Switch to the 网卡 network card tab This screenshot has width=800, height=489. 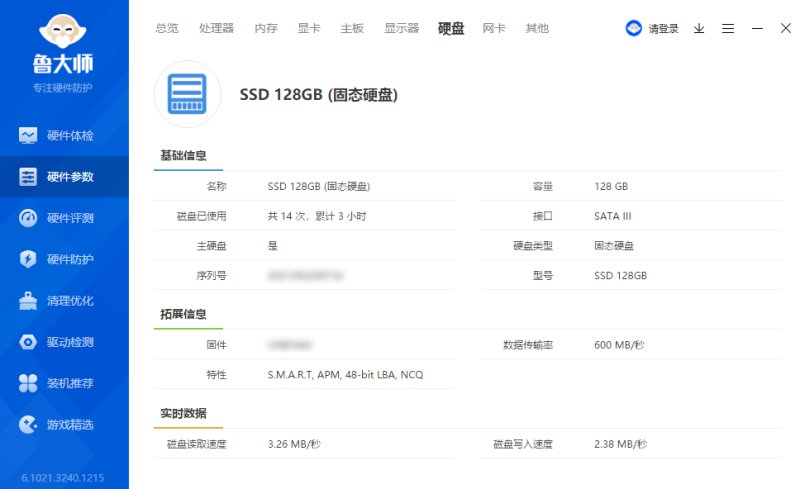click(x=494, y=28)
